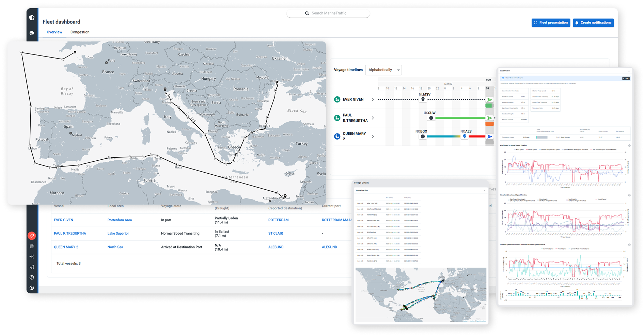Switch to the Overview tab
This screenshot has width=644, height=335.
pyautogui.click(x=54, y=32)
